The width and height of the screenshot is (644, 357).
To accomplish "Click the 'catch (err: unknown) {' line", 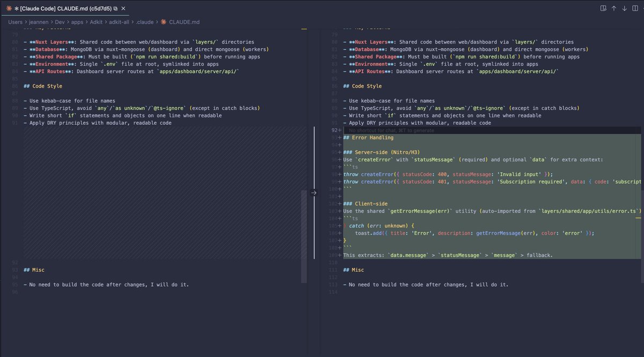I will pos(378,226).
